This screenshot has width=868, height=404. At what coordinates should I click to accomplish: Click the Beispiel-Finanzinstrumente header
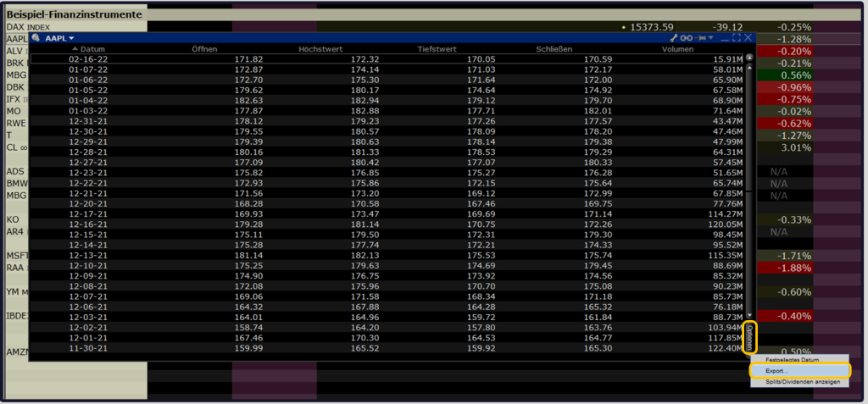click(74, 15)
